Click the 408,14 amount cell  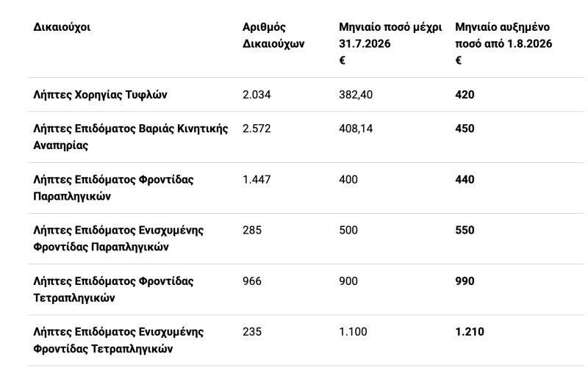pos(356,129)
